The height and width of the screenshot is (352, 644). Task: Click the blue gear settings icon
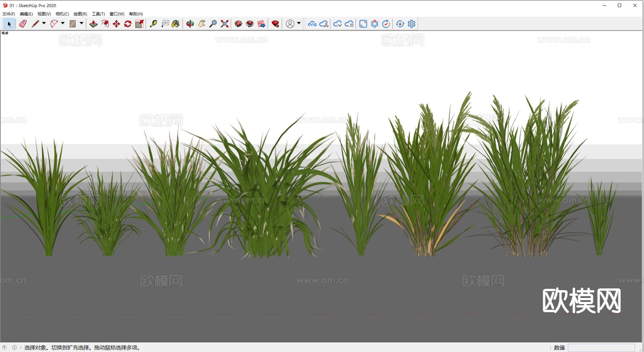tap(411, 24)
